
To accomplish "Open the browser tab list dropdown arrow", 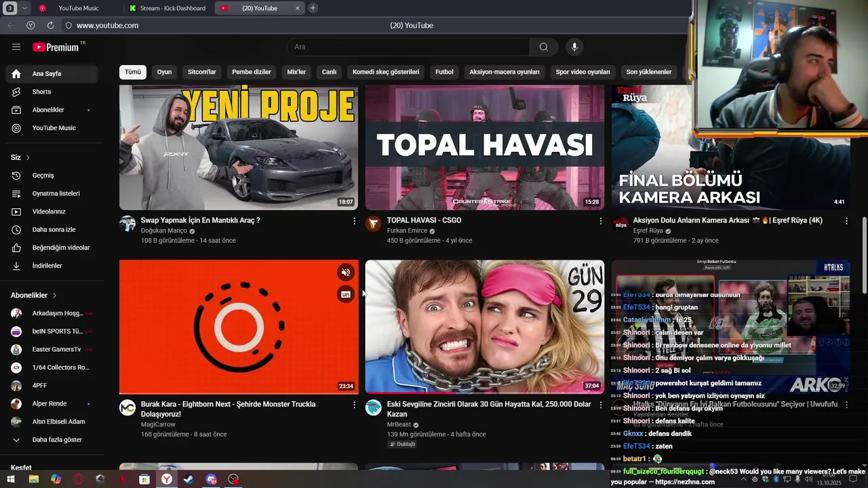I will pyautogui.click(x=25, y=8).
